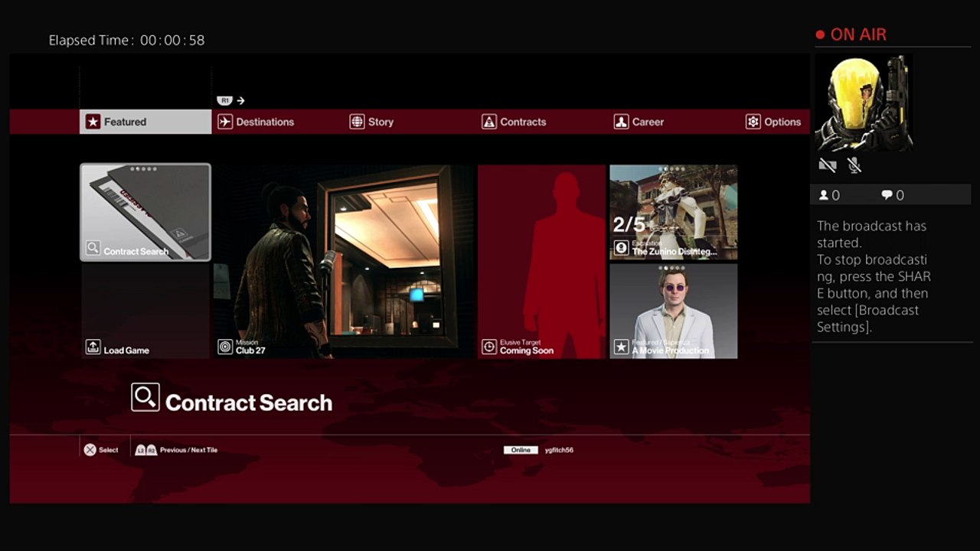Switch to the Options tab
The height and width of the screenshot is (551, 980).
[774, 122]
